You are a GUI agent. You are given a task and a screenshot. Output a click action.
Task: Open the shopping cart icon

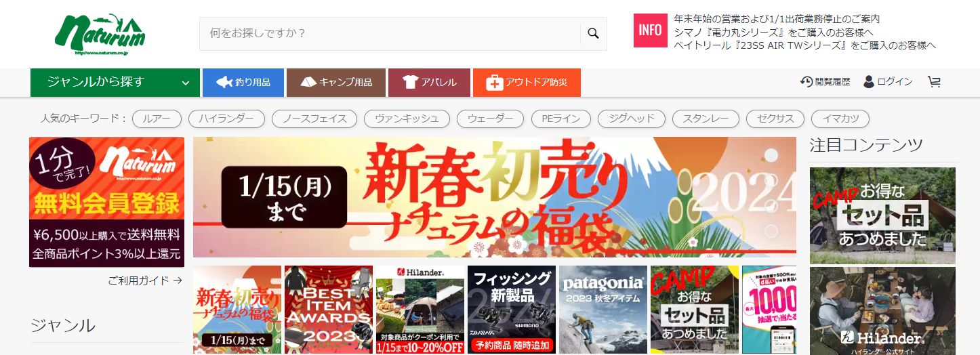pos(935,82)
